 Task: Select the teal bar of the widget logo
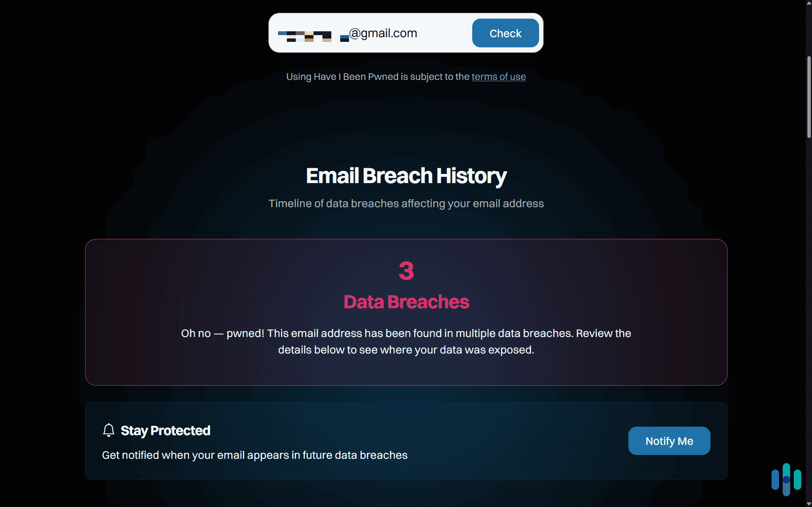798,480
